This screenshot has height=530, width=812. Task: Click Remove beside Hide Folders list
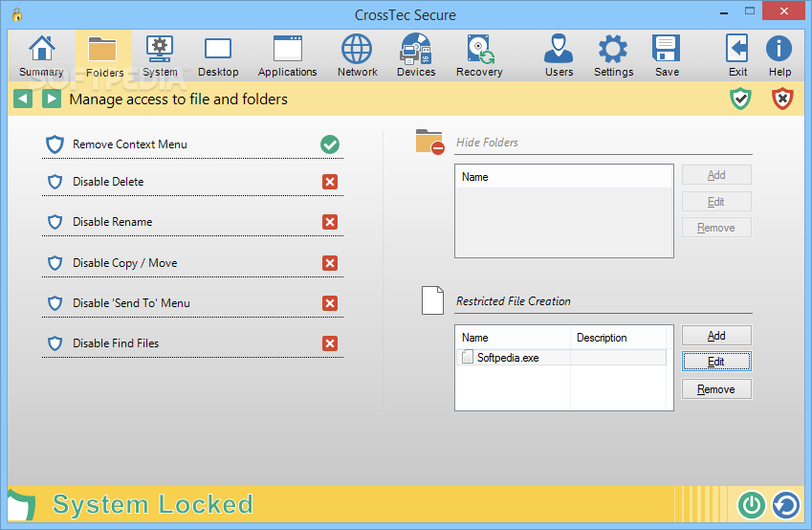pos(716,228)
